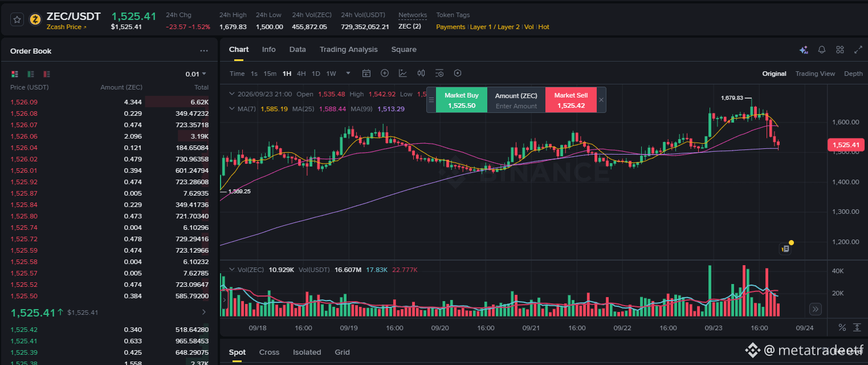868x365 pixels.
Task: Open the AI analysis sparkle icon
Action: click(804, 50)
